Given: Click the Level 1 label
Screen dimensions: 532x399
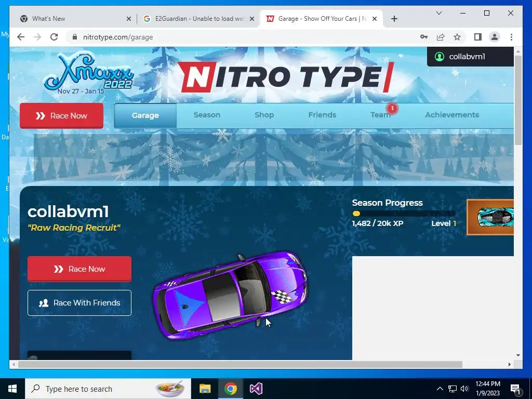Looking at the screenshot, I should (x=444, y=223).
